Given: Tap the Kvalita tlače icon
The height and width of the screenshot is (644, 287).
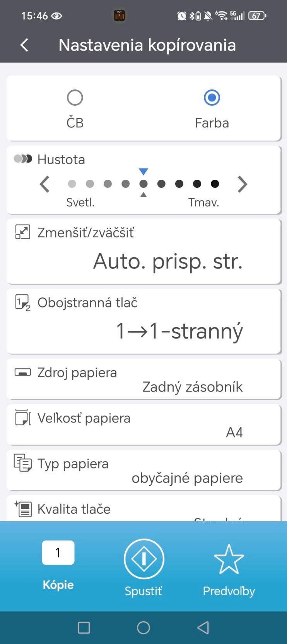Looking at the screenshot, I should (23, 509).
